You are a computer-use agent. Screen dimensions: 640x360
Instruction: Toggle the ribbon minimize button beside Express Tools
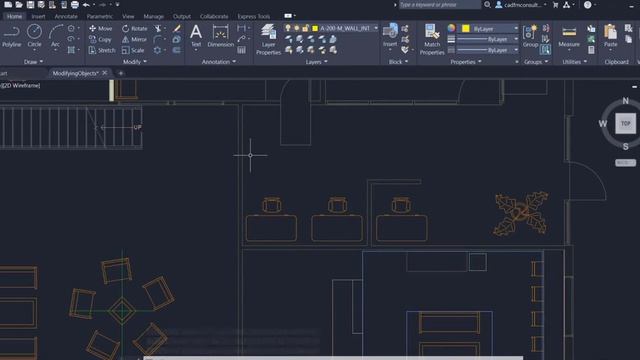click(x=288, y=16)
